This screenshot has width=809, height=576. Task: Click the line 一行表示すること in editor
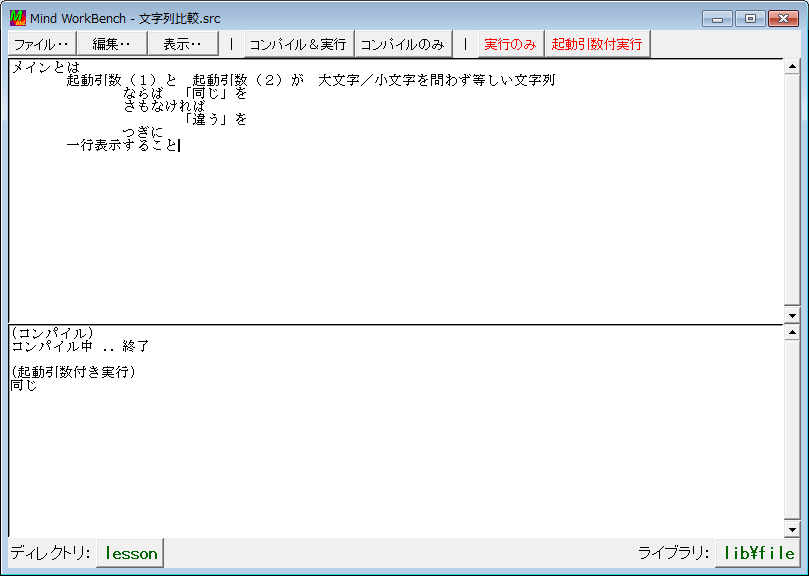click(x=122, y=146)
